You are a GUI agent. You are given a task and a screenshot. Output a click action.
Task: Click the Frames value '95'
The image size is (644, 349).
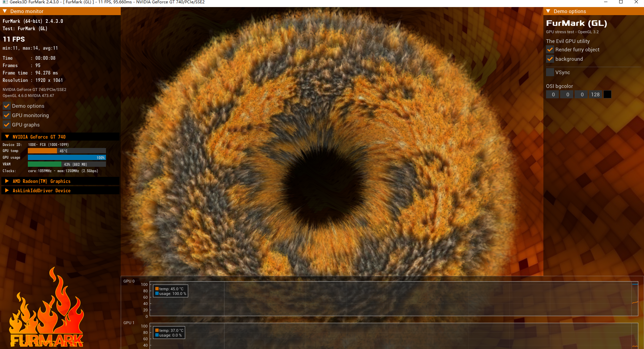pyautogui.click(x=38, y=66)
